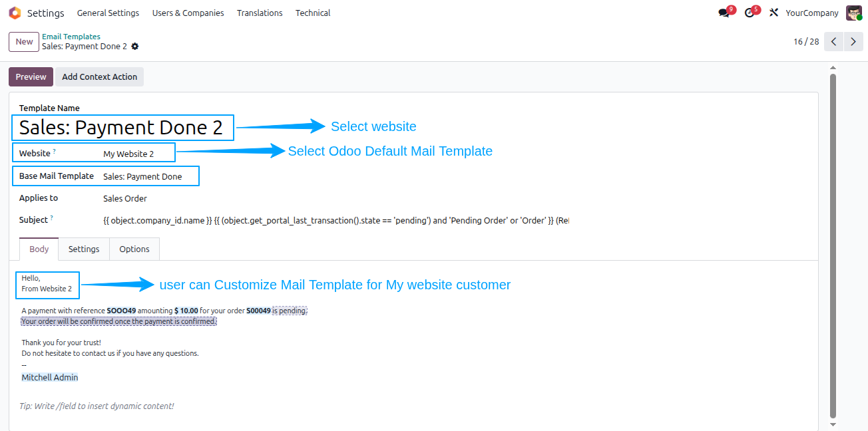Click the scrollbar up arrow
868x431 pixels.
pos(833,67)
